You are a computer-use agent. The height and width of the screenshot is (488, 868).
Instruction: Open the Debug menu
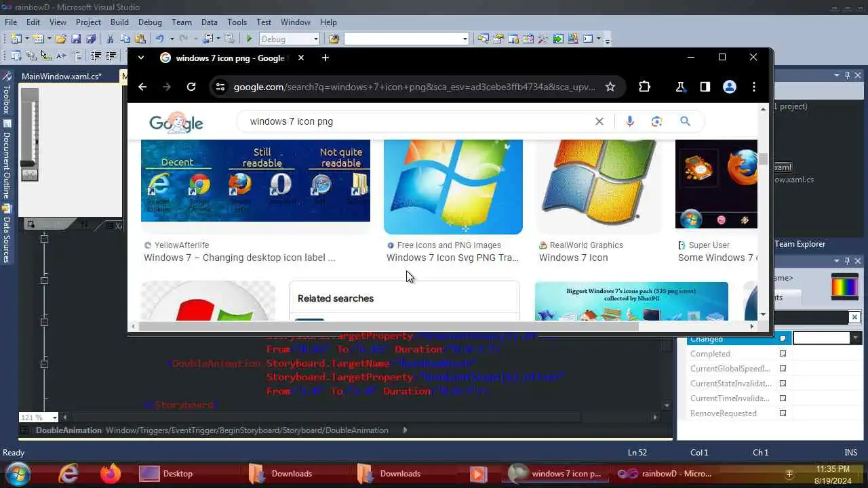[x=150, y=22]
